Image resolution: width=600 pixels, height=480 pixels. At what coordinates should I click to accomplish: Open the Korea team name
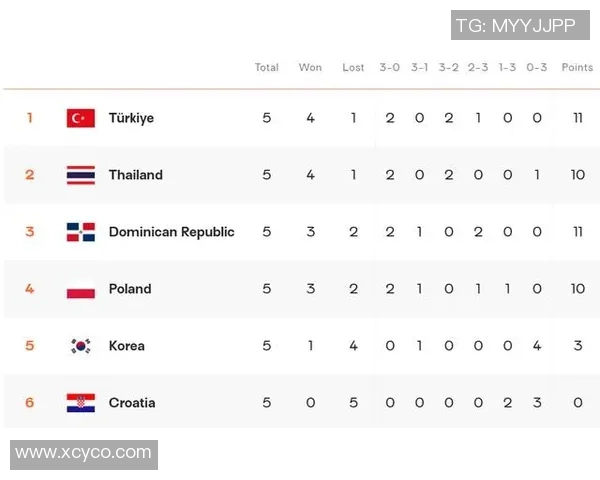(127, 346)
